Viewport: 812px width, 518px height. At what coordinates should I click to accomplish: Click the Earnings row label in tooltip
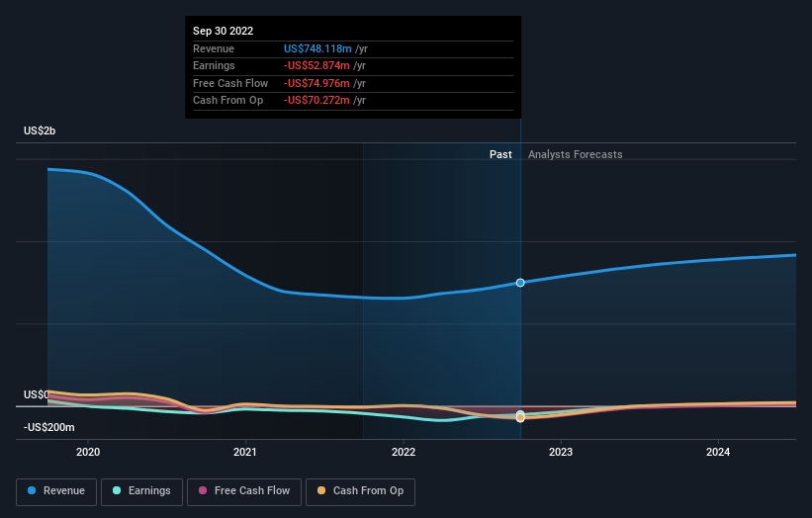point(214,65)
